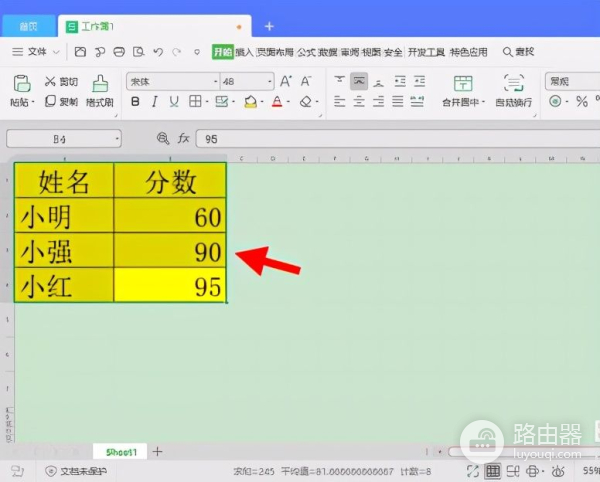Redo the last undone action
Viewport: 600px width, 482px height.
click(176, 52)
